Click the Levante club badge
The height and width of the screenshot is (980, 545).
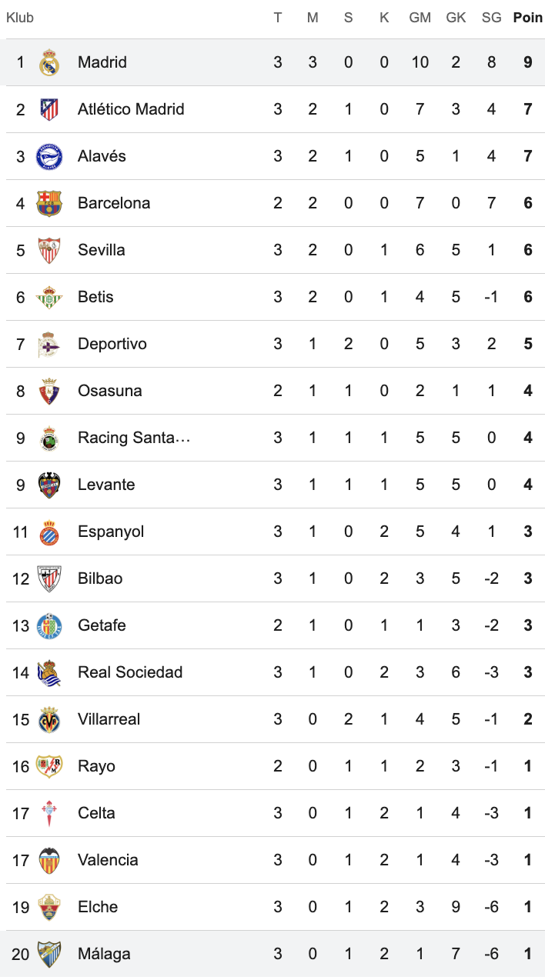click(x=49, y=485)
